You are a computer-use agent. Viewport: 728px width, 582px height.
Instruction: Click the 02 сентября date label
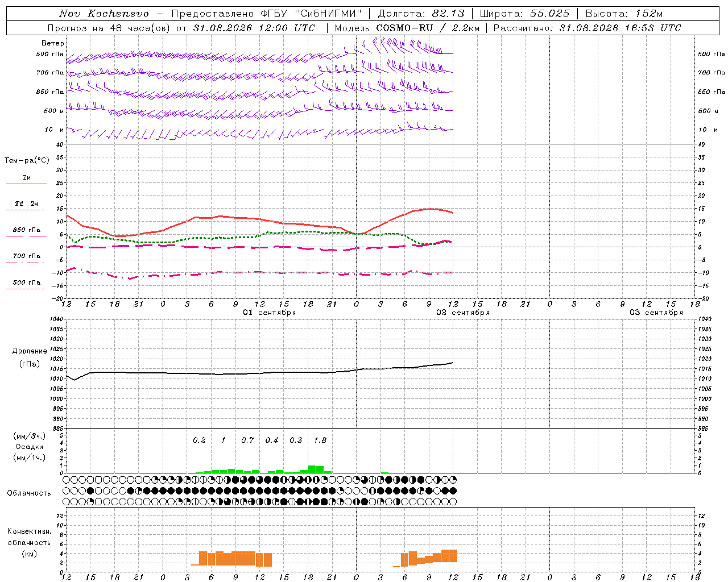(463, 313)
